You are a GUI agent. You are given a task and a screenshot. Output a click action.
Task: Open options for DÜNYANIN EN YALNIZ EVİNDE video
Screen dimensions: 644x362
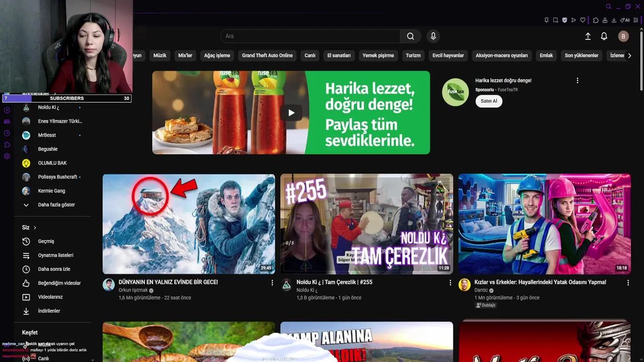[x=272, y=283]
